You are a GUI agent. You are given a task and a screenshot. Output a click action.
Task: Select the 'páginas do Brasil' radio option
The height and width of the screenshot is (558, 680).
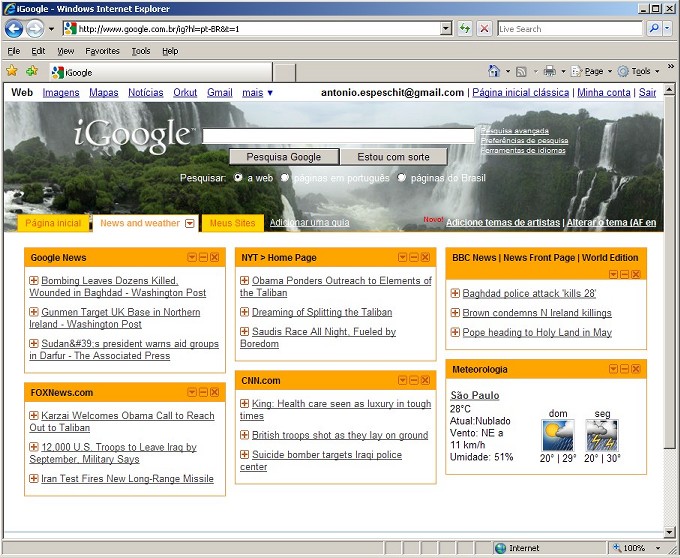coord(402,178)
